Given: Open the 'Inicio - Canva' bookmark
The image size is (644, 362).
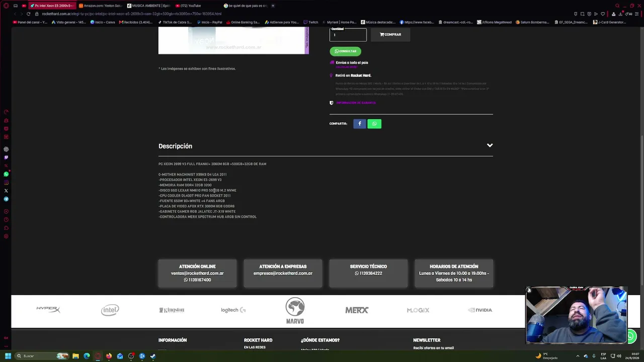Looking at the screenshot, I should 103,22.
